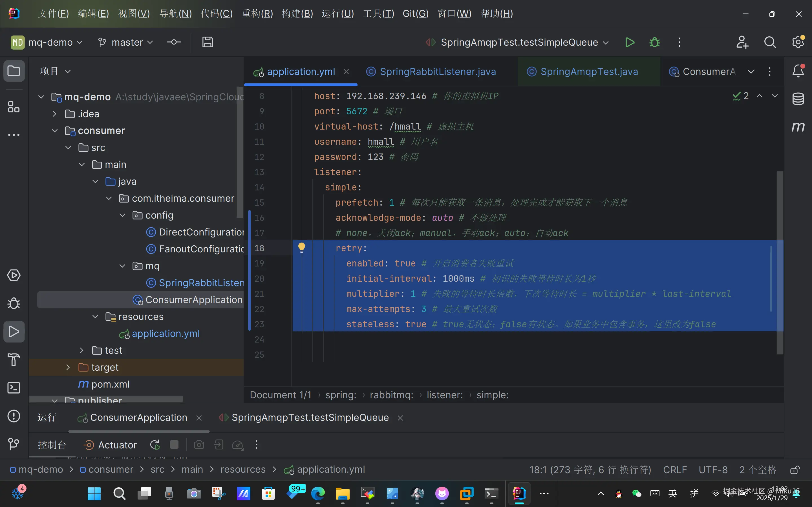Toggle the Project tool window folder icon

[14, 71]
